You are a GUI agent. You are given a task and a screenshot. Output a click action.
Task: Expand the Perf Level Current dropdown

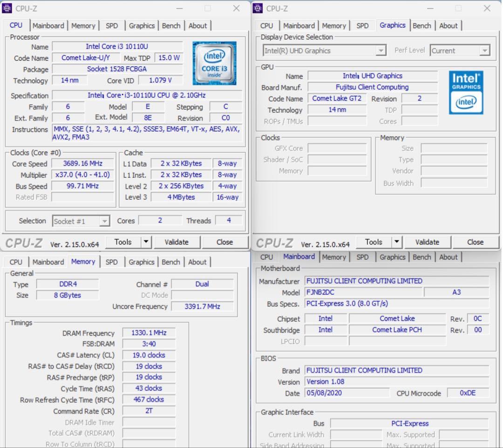point(460,51)
